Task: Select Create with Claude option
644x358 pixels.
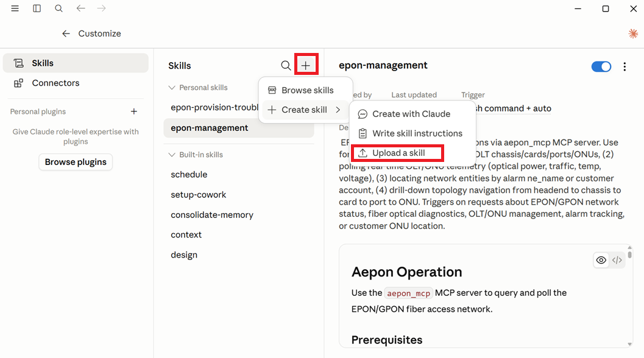Action: (412, 114)
